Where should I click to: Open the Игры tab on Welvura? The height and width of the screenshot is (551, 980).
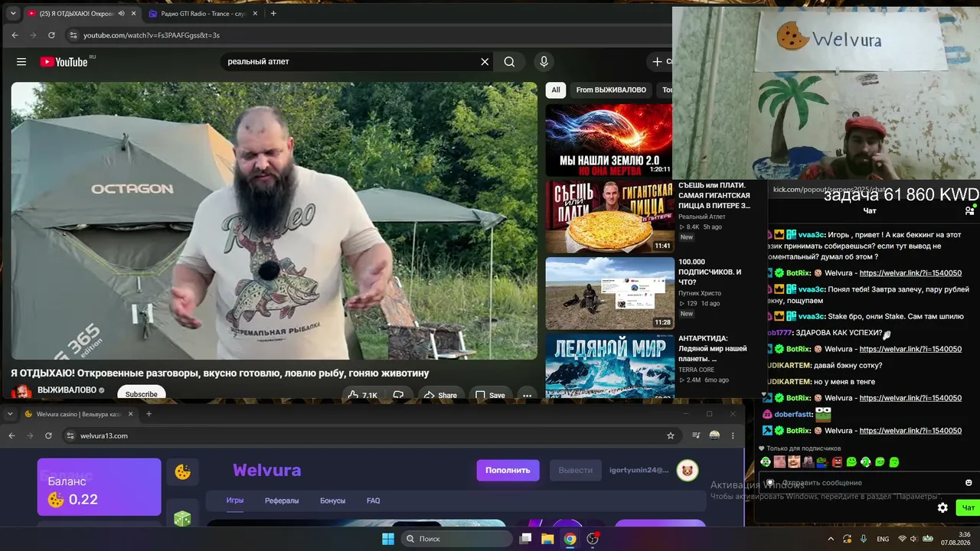(234, 500)
